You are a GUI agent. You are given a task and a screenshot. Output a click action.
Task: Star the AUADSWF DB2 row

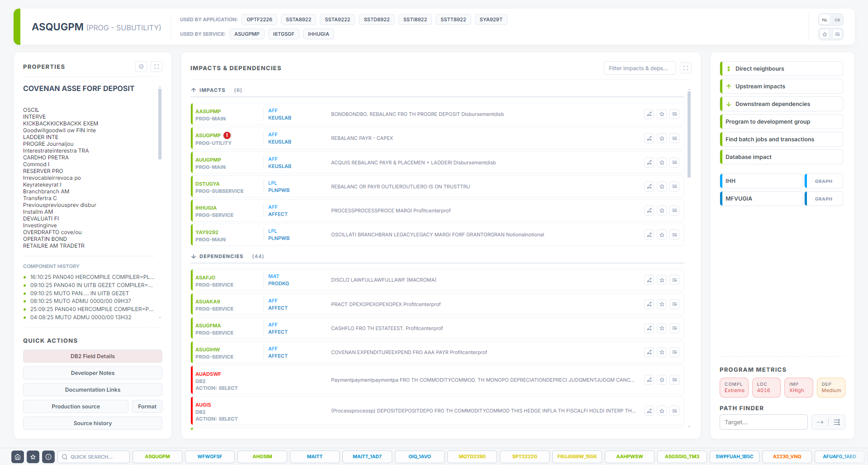tap(662, 380)
